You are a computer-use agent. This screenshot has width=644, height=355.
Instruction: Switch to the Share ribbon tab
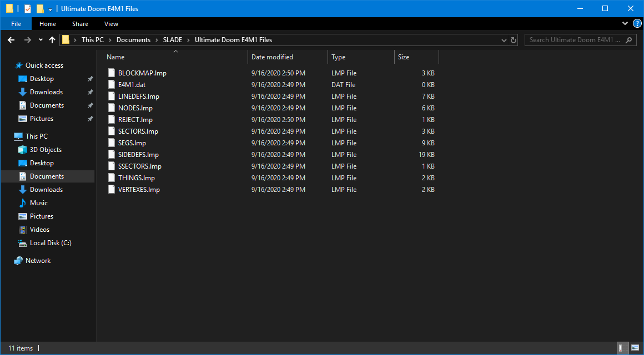point(80,24)
